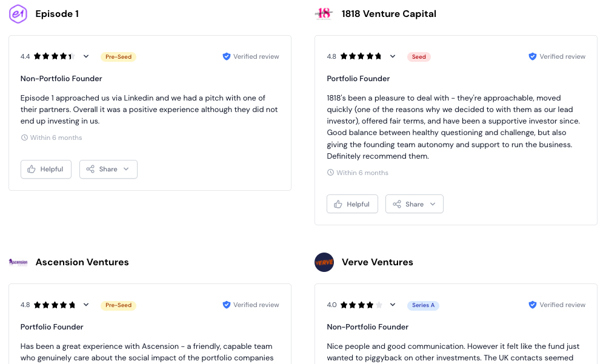Mark the 1818 Venture Capital review as Helpful

352,204
